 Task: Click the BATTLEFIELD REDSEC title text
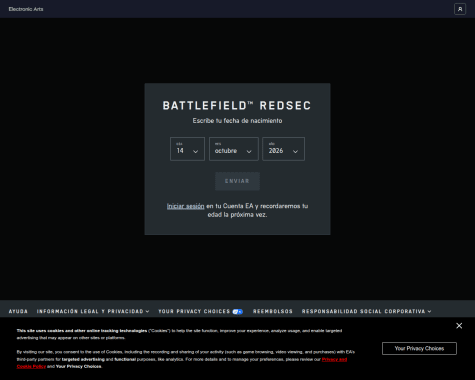coord(237,106)
